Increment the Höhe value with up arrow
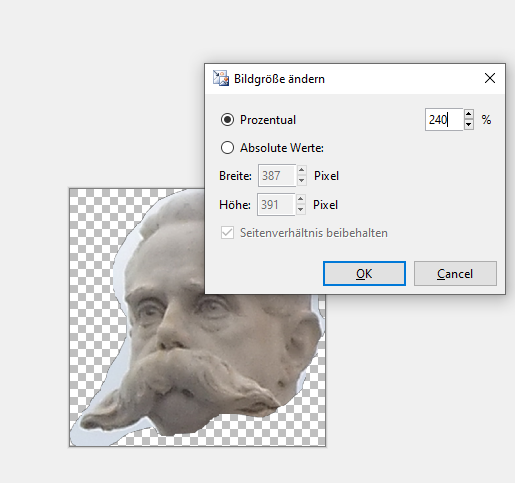The width and height of the screenshot is (515, 483). 300,199
